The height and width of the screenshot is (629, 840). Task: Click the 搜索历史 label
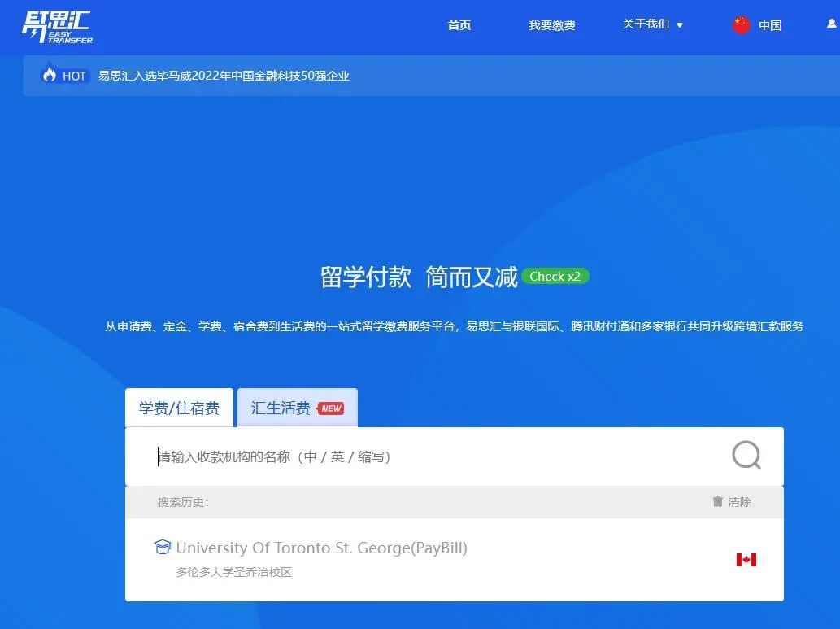183,502
